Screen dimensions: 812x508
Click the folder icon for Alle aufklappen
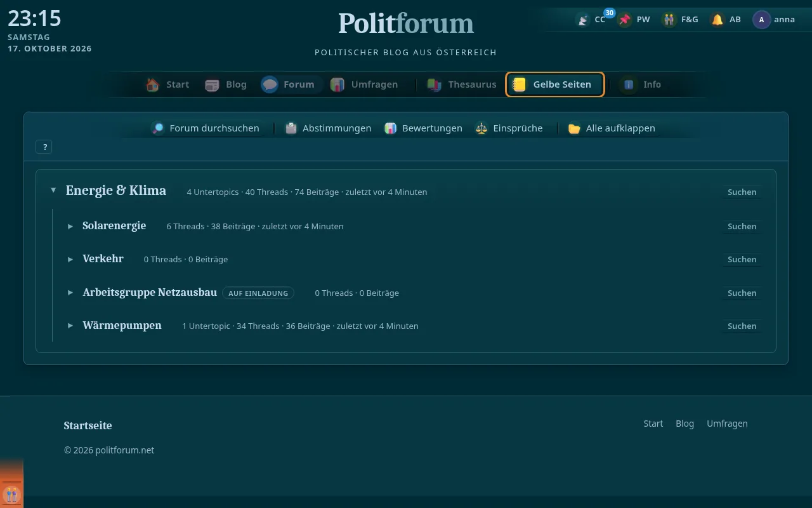click(x=575, y=128)
